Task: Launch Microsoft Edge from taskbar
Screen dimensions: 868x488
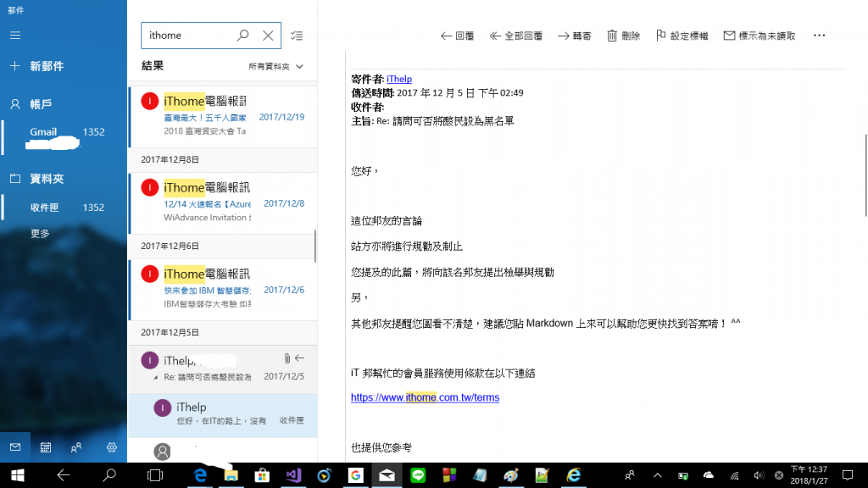Action: tap(200, 475)
